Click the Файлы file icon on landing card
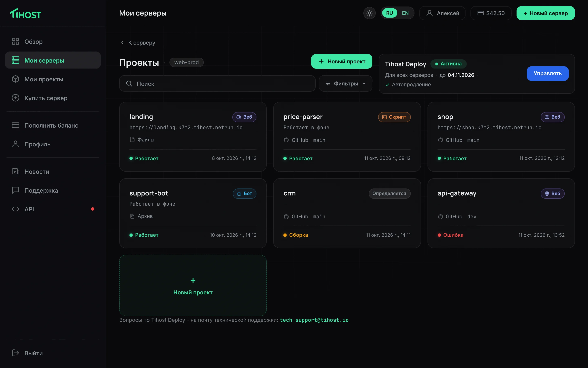Viewport: 588px width, 368px height. [x=132, y=139]
